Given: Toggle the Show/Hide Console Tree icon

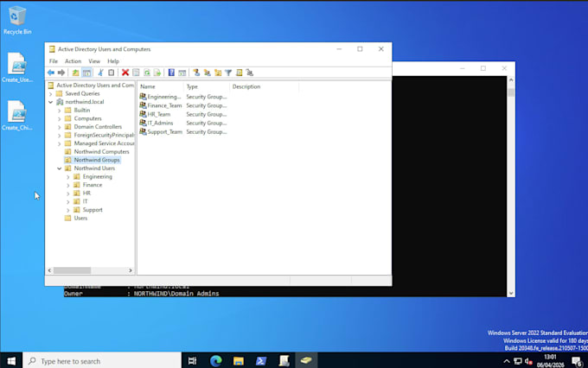Looking at the screenshot, I should pos(86,73).
